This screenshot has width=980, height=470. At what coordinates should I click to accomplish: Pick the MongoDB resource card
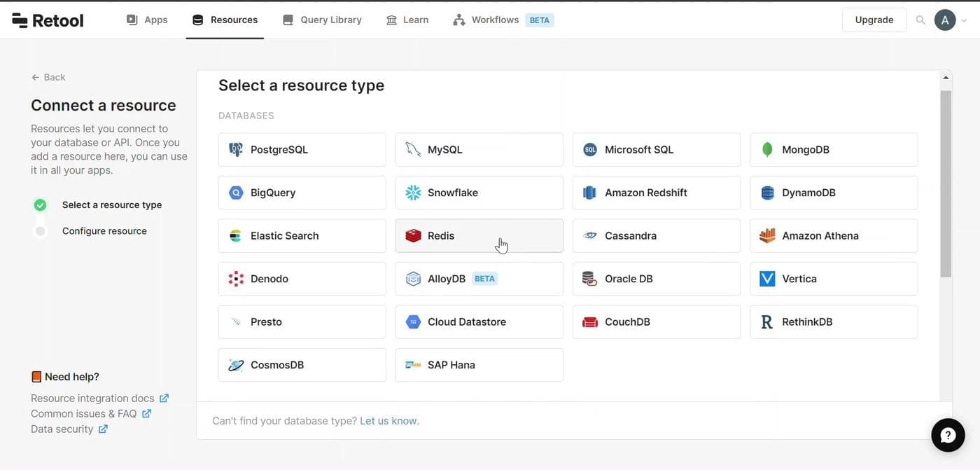[833, 150]
